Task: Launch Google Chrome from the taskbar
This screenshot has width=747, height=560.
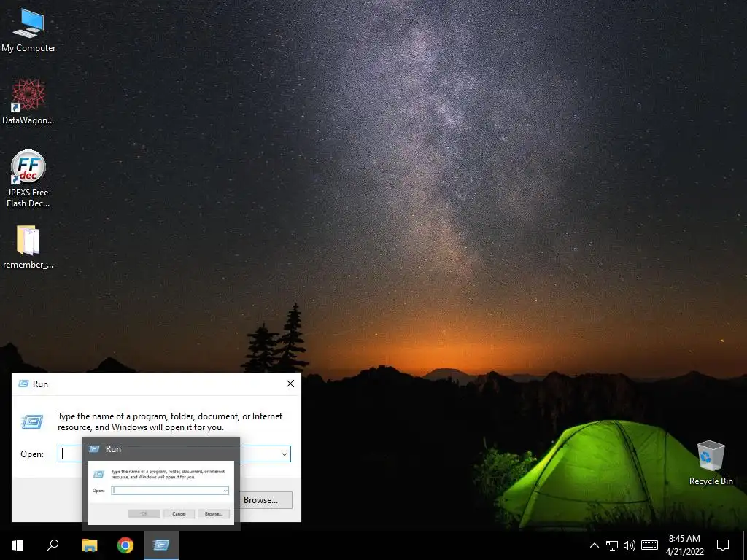Action: [125, 545]
